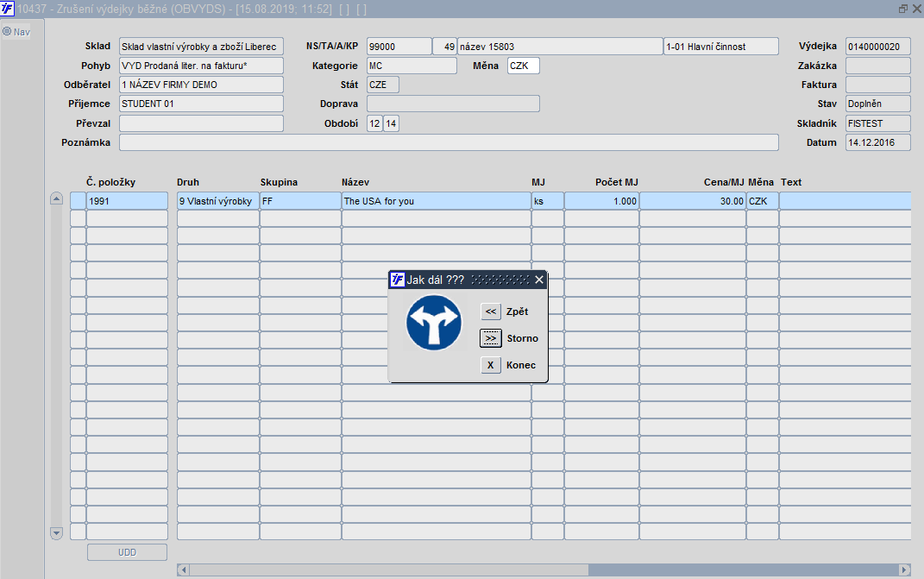Click the Pohyb field

click(201, 66)
